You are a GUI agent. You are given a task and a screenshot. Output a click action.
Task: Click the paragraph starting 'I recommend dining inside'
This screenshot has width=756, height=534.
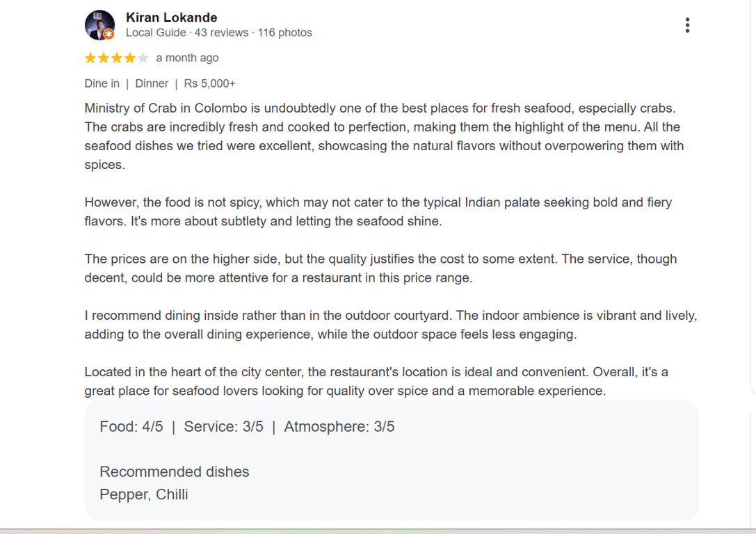(389, 325)
